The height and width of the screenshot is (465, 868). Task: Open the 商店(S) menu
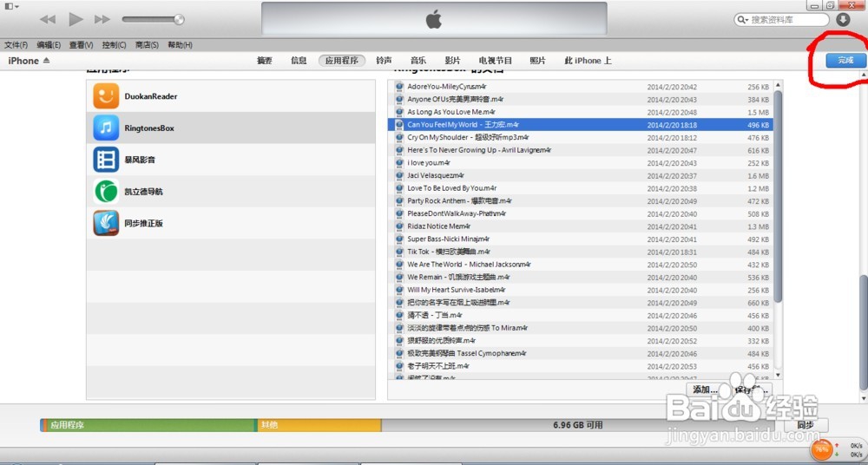pyautogui.click(x=147, y=45)
